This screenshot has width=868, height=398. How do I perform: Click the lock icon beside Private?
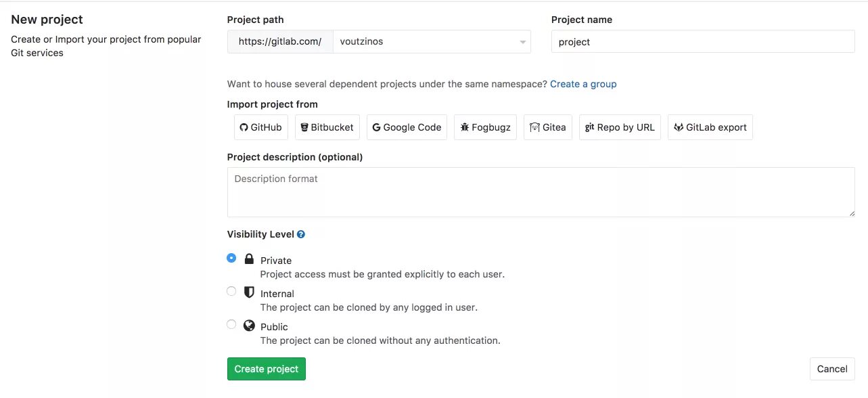coord(249,259)
